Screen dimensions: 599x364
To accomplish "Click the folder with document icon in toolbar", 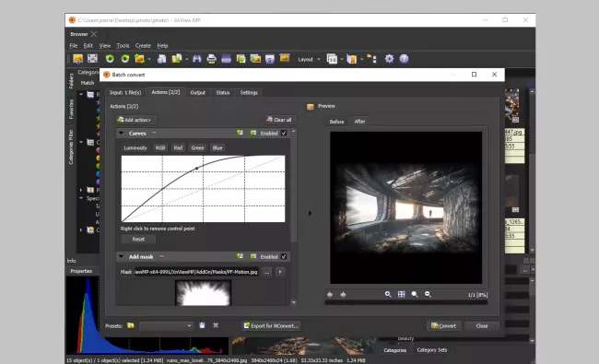I will click(177, 58).
